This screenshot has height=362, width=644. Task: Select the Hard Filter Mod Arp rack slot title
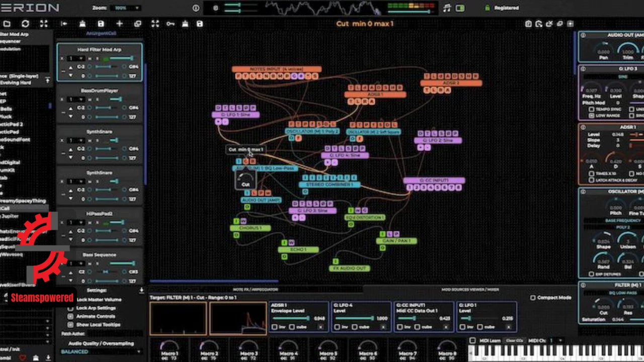99,50
